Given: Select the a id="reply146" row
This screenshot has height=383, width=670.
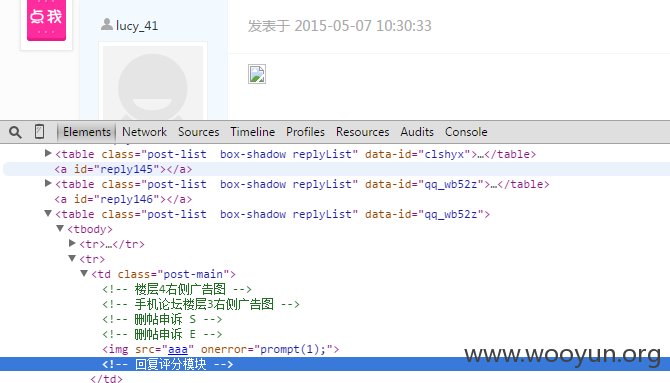Looking at the screenshot, I should coord(123,199).
